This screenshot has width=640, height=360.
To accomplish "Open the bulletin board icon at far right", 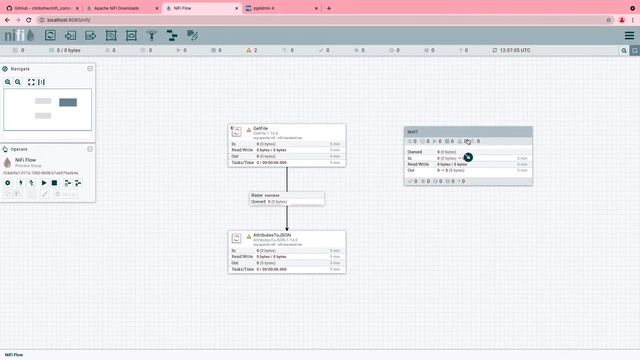I will (635, 51).
